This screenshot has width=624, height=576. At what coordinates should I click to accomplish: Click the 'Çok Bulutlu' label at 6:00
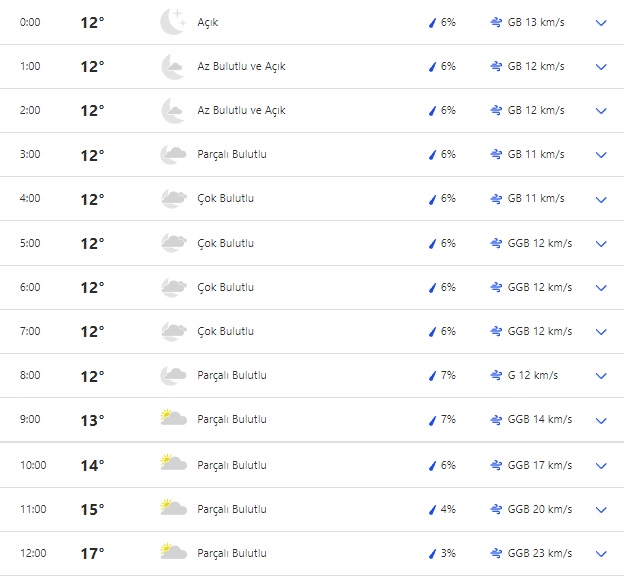pos(224,287)
